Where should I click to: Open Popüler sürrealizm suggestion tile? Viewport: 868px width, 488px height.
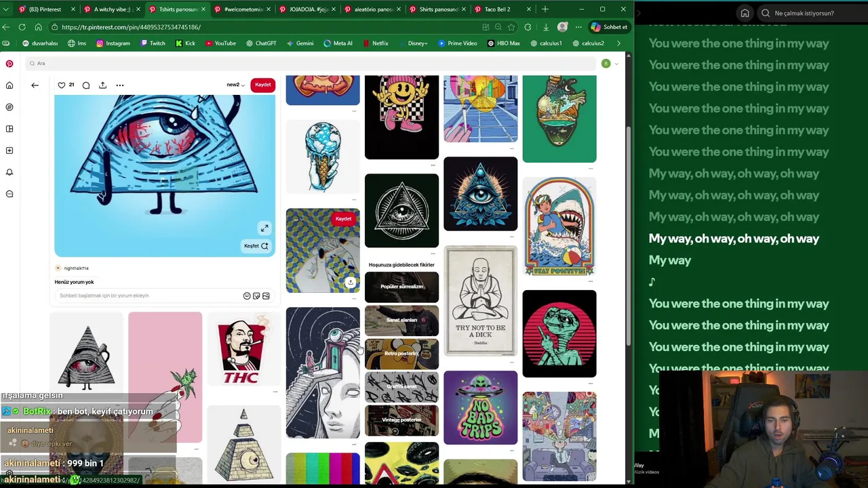401,287
